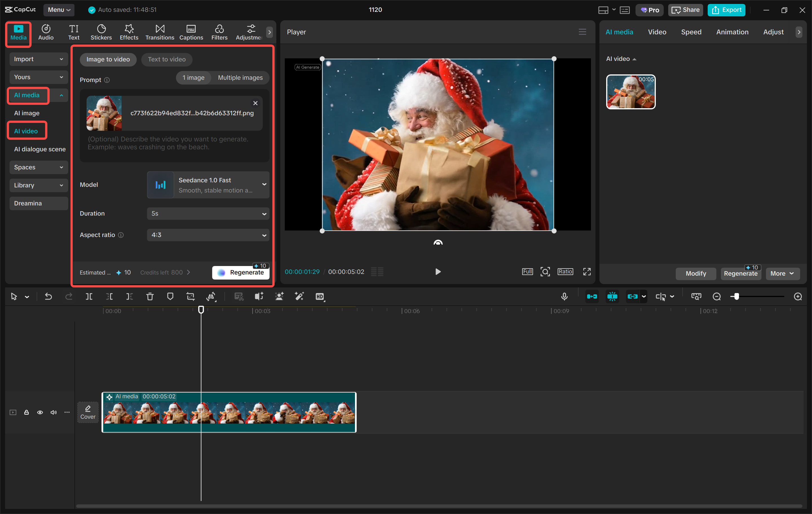
Task: Switch to the Animation tab
Action: tap(732, 32)
